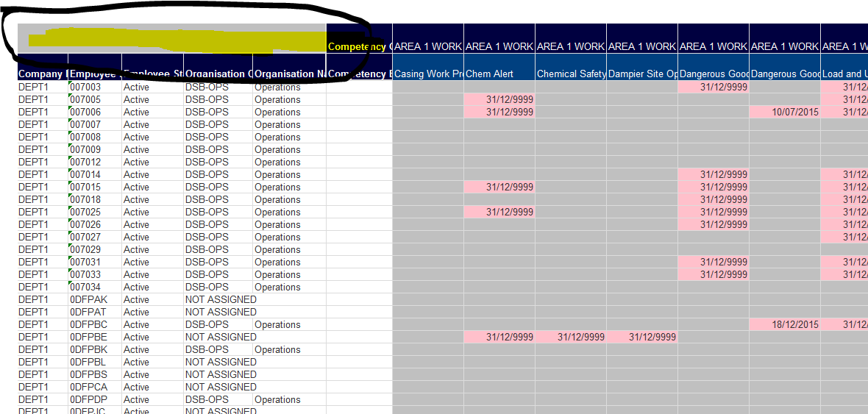Select employee ID cell 0DFPBS
The width and height of the screenshot is (868, 414).
pos(95,374)
